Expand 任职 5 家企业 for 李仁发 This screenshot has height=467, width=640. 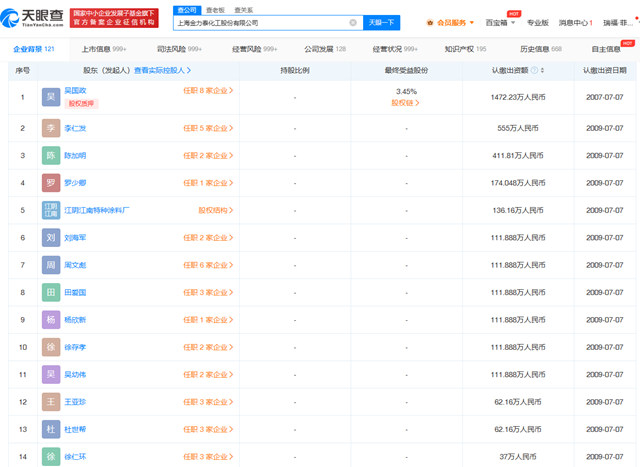[208, 128]
